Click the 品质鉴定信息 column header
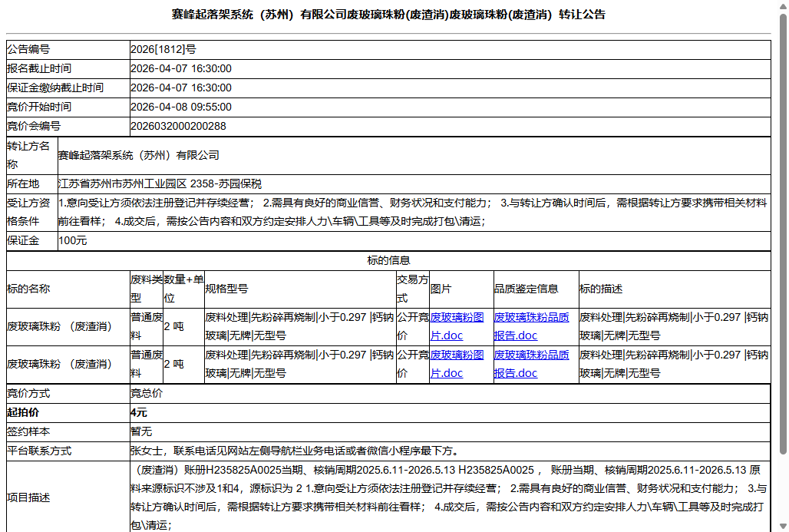789x532 pixels. click(x=527, y=289)
